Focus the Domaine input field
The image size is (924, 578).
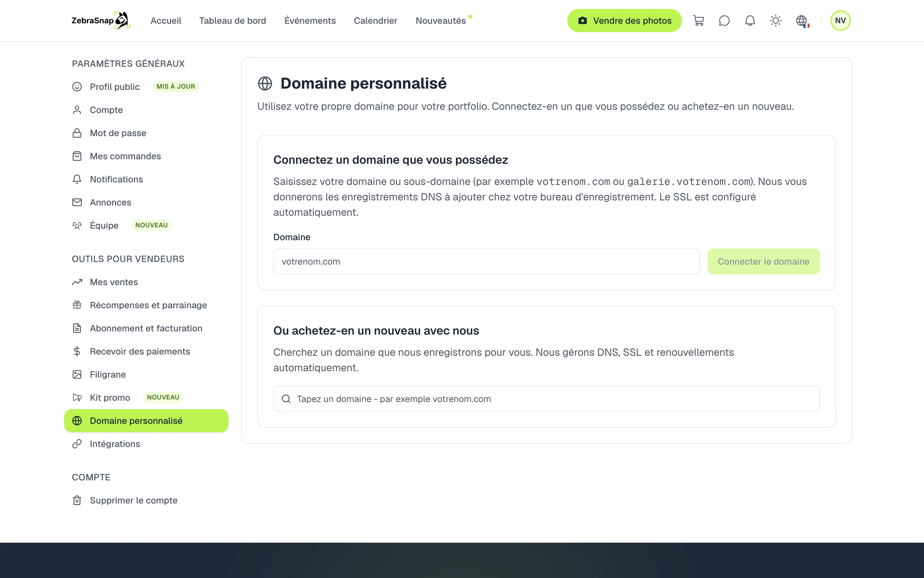(x=486, y=261)
